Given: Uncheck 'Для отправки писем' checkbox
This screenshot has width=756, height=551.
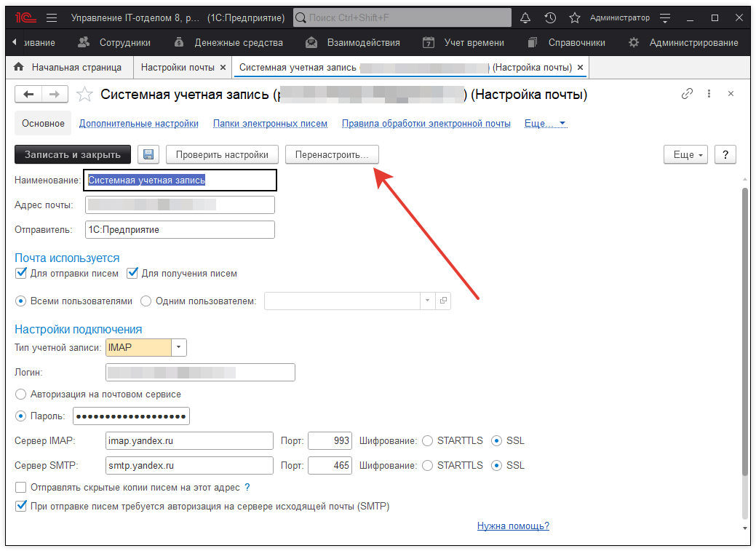Looking at the screenshot, I should [21, 274].
